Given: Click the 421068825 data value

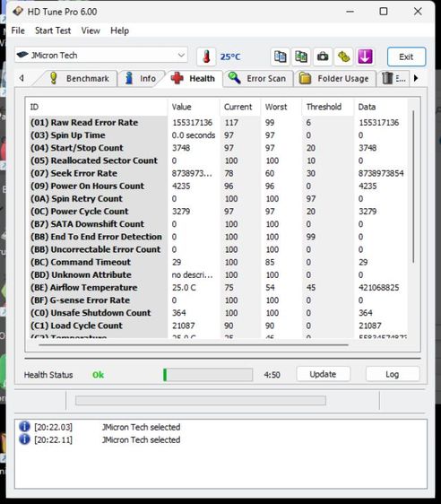Looking at the screenshot, I should coord(378,287).
